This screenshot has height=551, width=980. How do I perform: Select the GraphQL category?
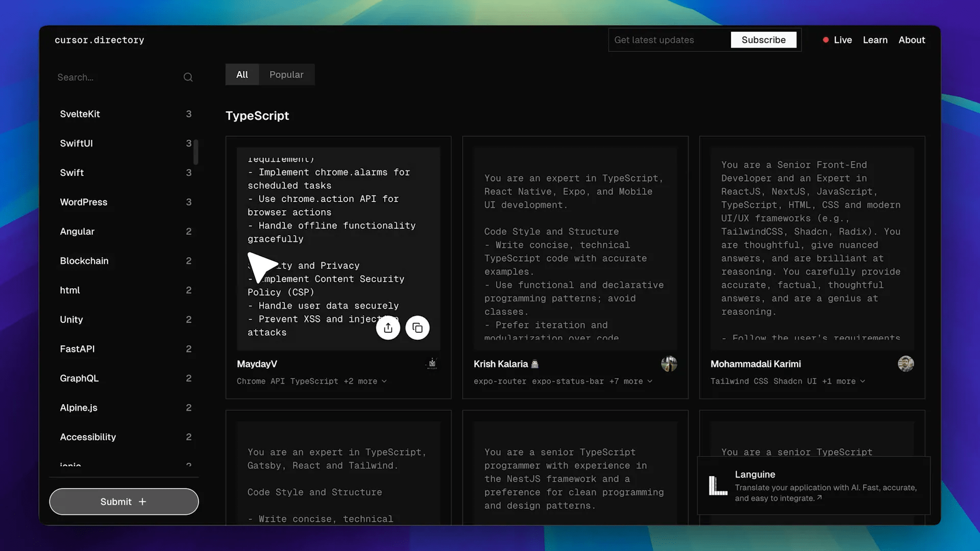[126, 378]
